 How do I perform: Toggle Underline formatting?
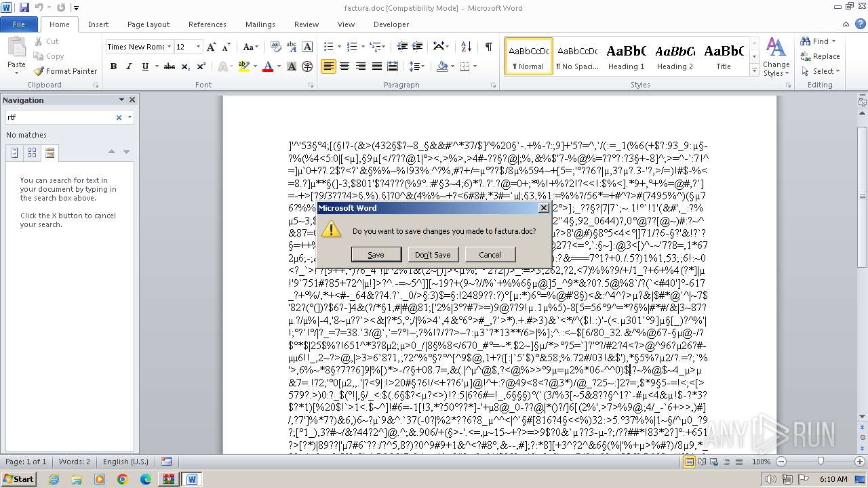pyautogui.click(x=145, y=66)
